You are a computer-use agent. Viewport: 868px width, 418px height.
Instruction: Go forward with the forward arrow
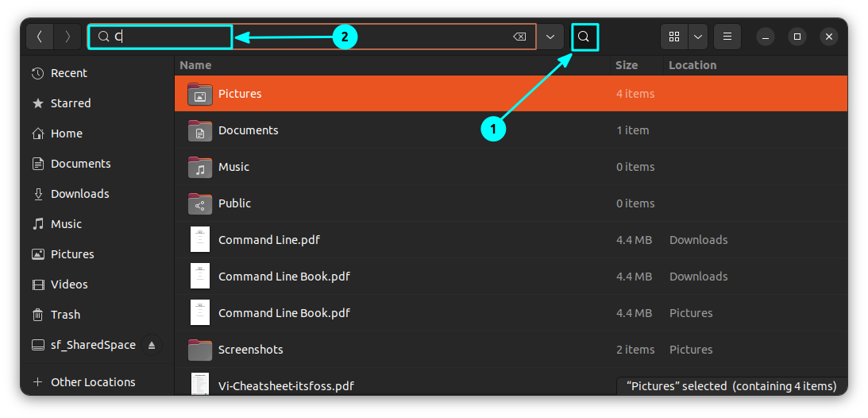68,37
